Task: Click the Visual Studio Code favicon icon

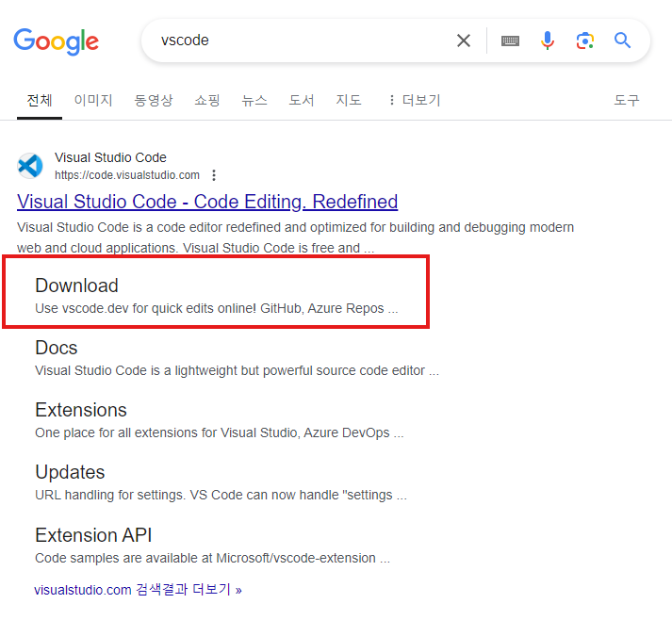Action: click(x=30, y=166)
